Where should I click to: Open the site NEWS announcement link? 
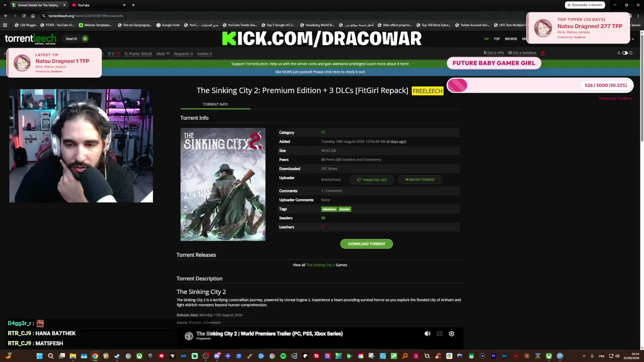320,72
